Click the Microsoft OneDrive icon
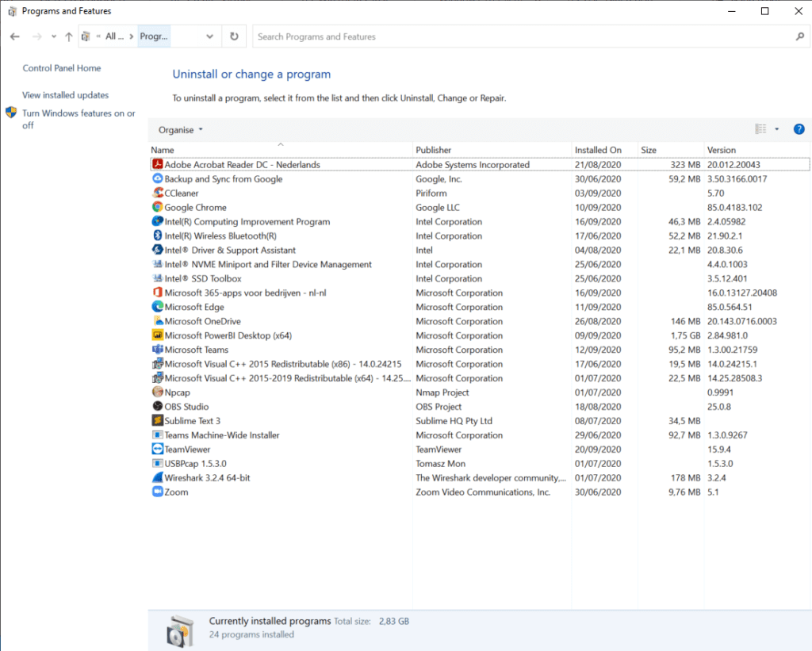 158,321
